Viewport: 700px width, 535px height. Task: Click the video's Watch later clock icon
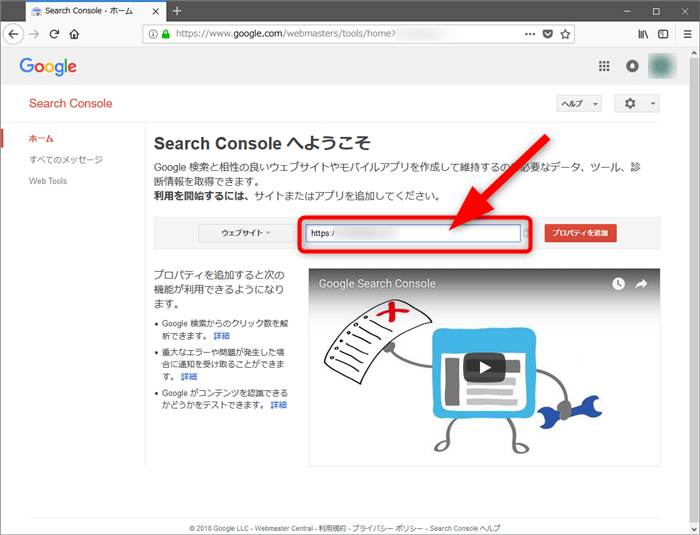click(x=618, y=284)
